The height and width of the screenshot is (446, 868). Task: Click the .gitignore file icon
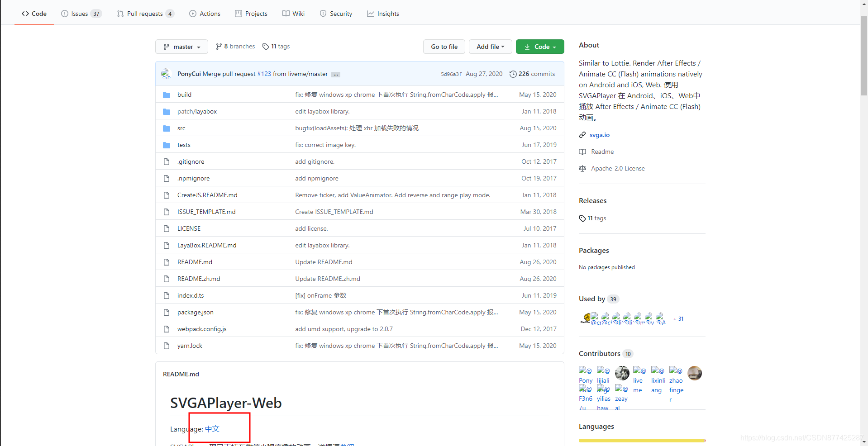pos(167,161)
